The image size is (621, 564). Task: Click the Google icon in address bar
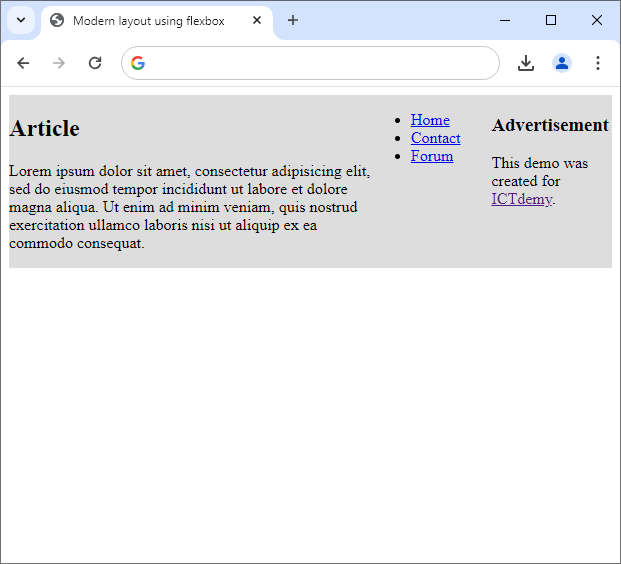(x=138, y=63)
